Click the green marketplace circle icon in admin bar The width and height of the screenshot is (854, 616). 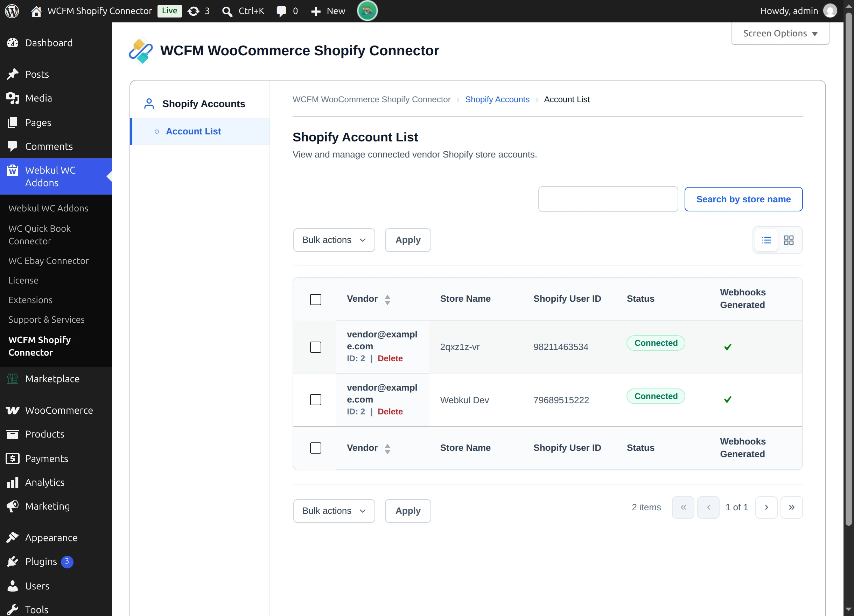(x=367, y=11)
